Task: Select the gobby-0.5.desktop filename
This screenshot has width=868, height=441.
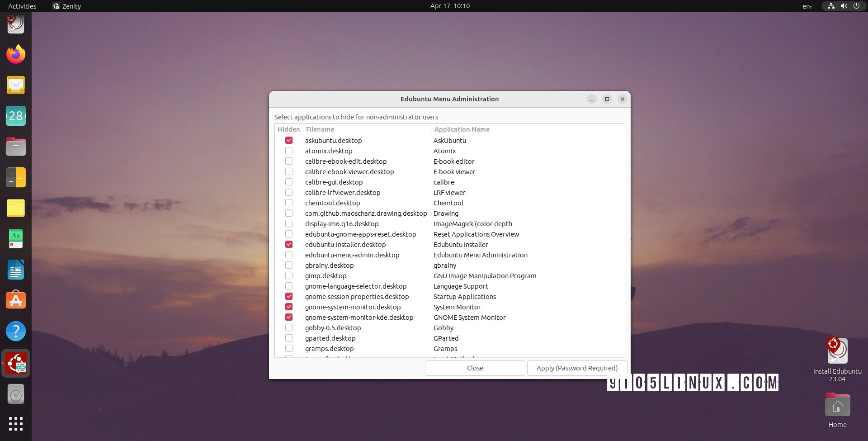Action: pos(333,328)
